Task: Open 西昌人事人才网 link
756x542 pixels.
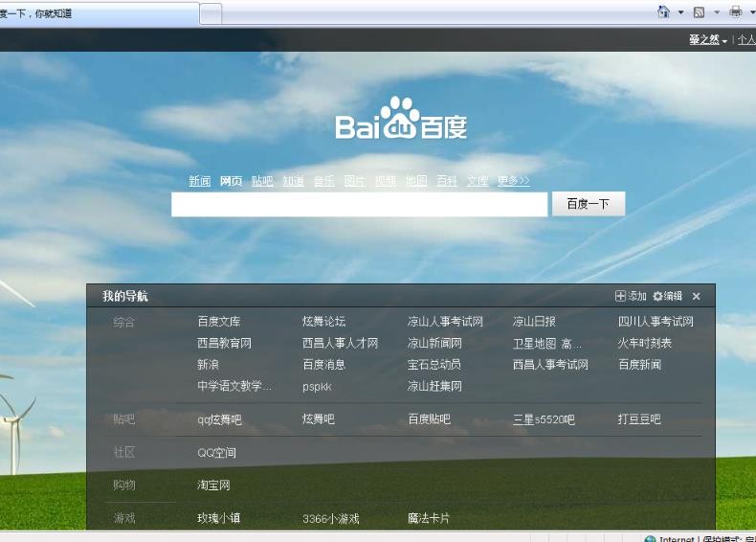Action: click(340, 343)
